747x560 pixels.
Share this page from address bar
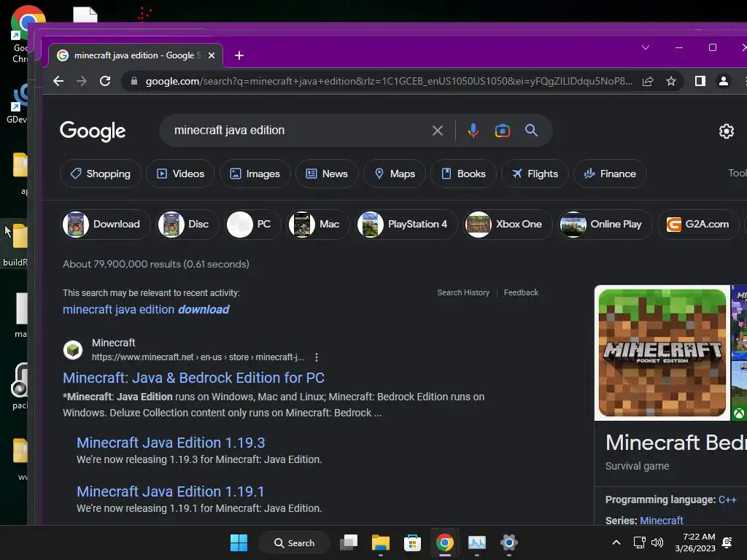click(x=648, y=81)
